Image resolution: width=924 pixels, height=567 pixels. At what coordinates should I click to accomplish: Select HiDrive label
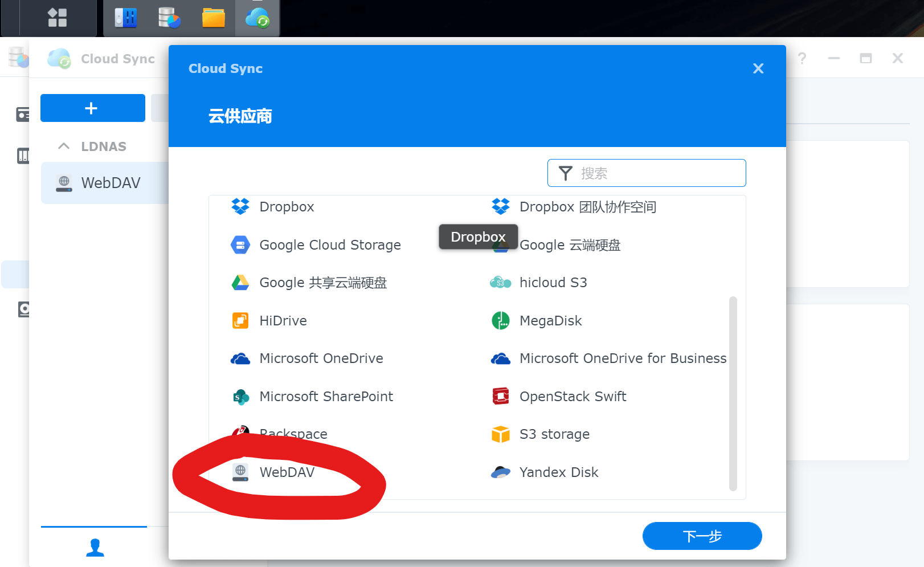tap(283, 321)
